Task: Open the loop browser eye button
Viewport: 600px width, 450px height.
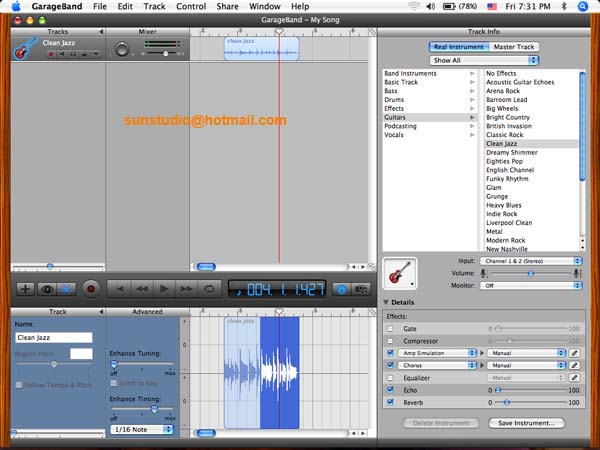Action: pos(47,289)
